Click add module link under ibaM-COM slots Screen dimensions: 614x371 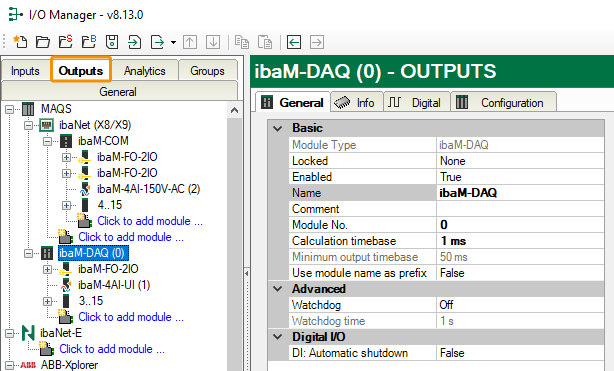[150, 221]
